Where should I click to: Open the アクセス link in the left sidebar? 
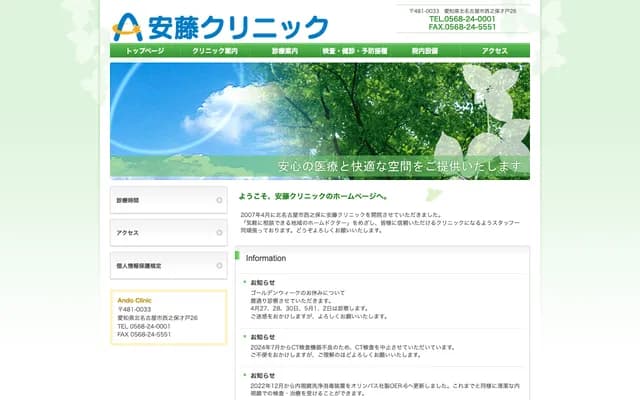(x=168, y=233)
